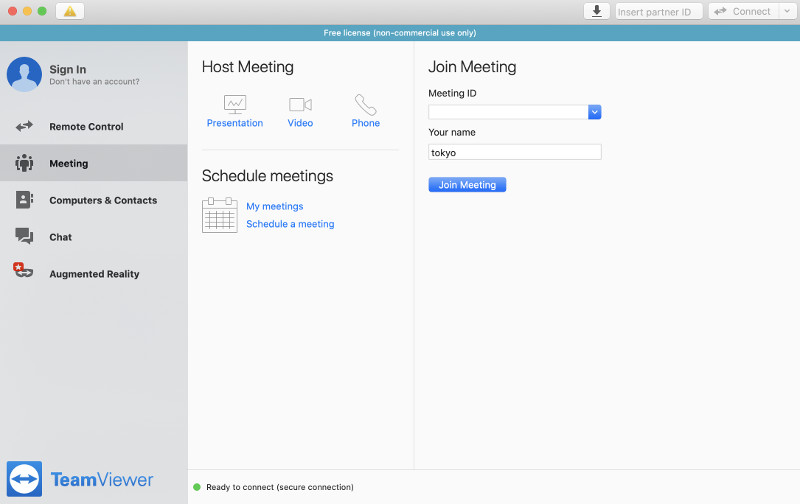800x504 pixels.
Task: Click the Sign In text
Action: [x=68, y=69]
